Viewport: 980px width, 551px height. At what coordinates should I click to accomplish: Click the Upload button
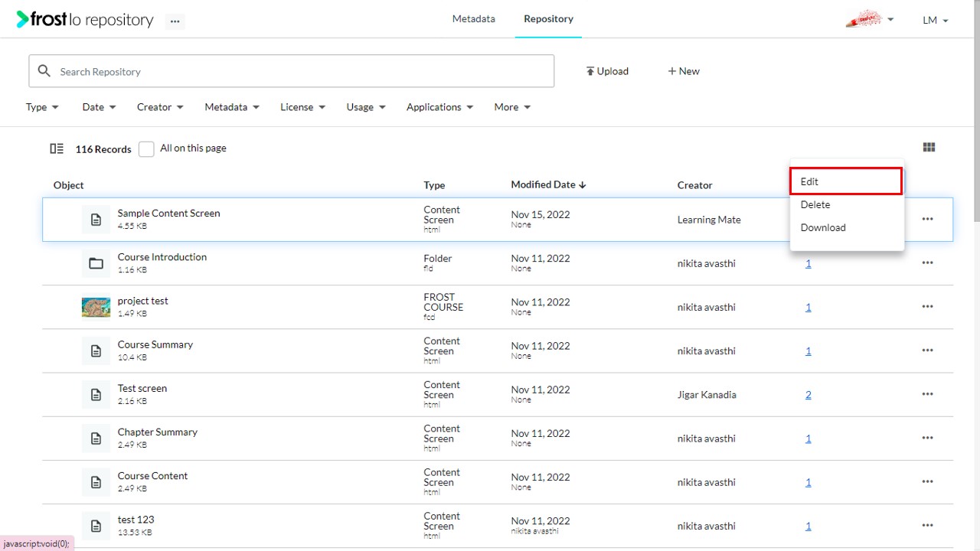[607, 71]
